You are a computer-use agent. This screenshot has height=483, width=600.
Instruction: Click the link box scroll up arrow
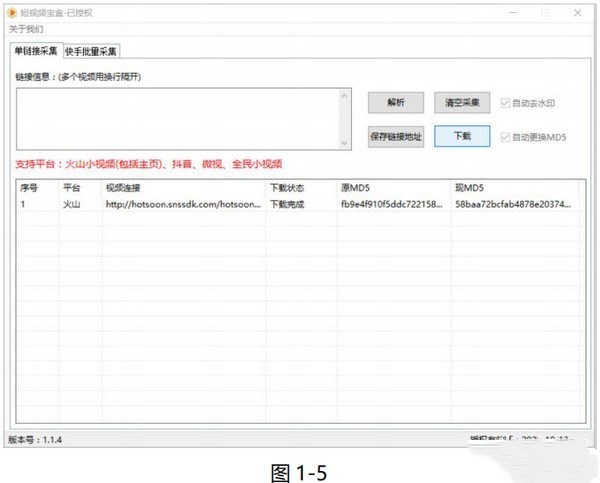[344, 96]
